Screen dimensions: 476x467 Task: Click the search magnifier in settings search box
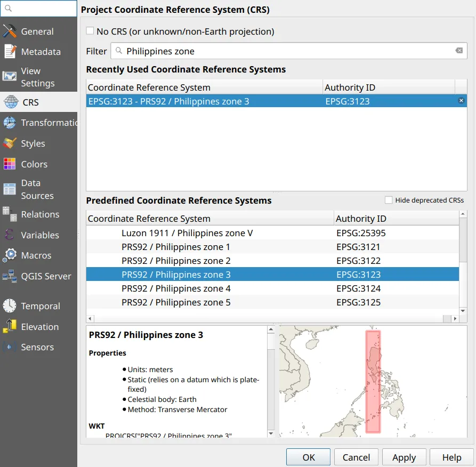[9, 8]
